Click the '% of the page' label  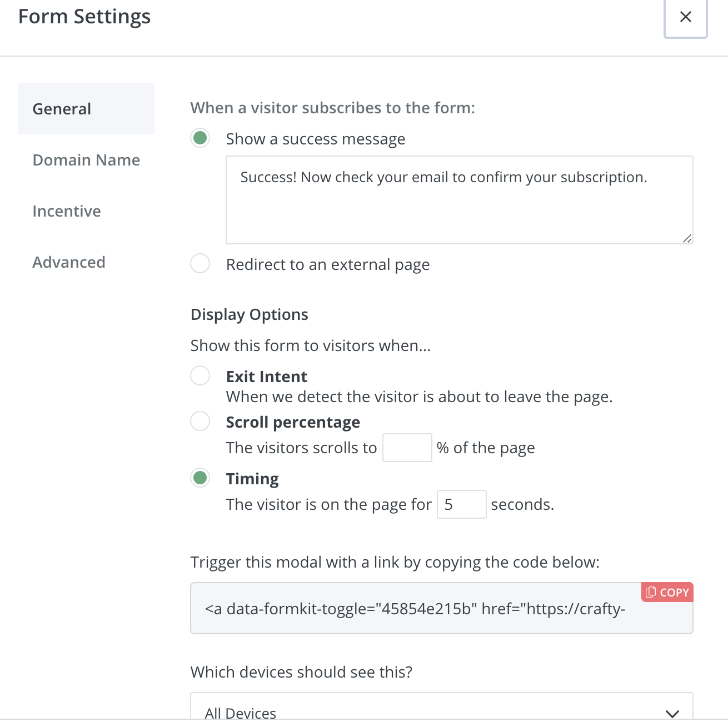(486, 448)
